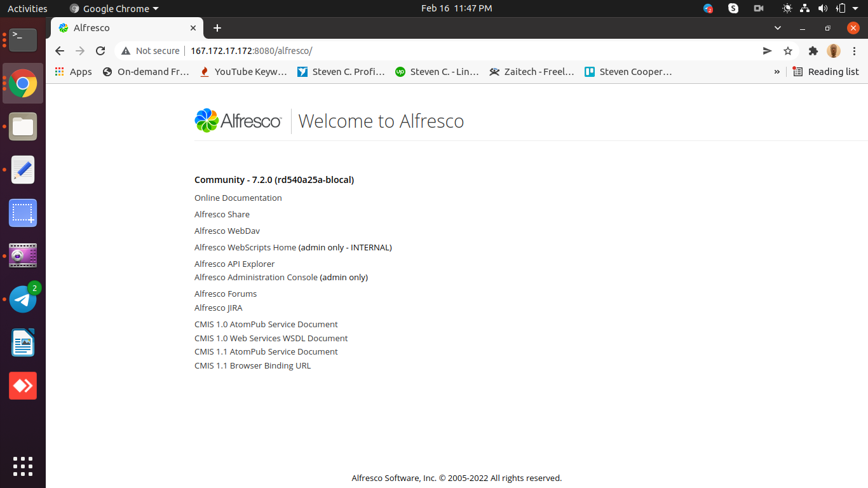
Task: Show hidden bookmarks chevron
Action: (x=776, y=72)
